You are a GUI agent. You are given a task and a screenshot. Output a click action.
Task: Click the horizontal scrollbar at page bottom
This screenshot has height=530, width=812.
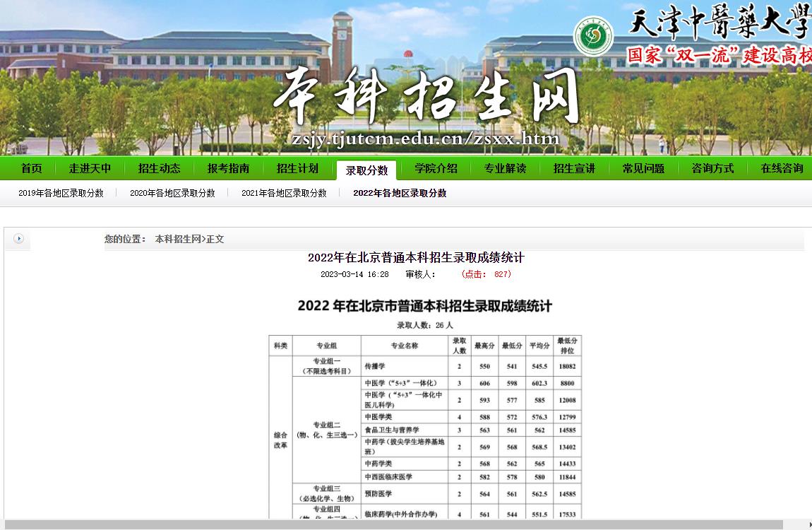(x=393, y=525)
